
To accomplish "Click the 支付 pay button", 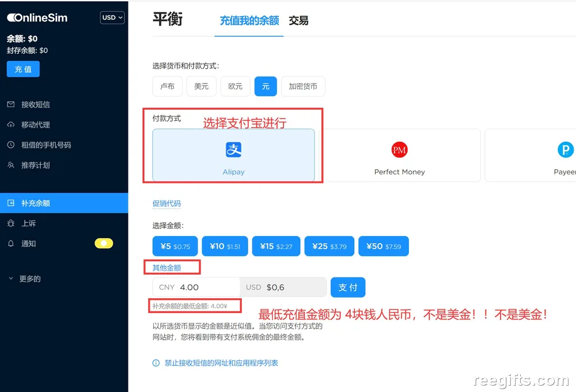I will coord(348,287).
